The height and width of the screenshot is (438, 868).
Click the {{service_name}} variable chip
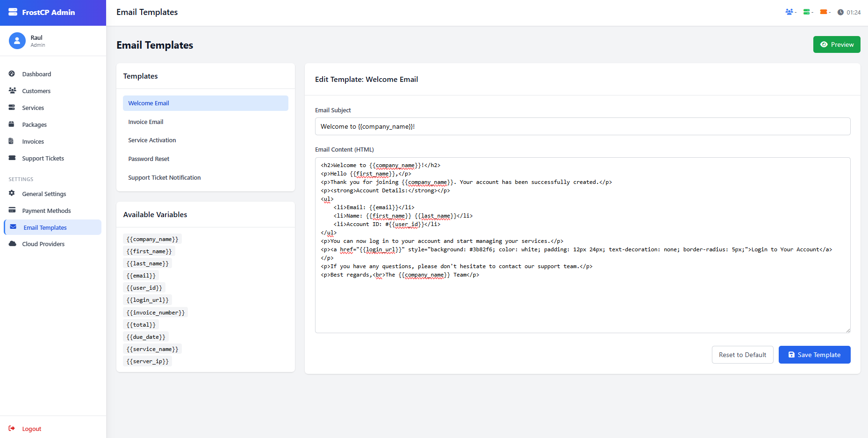tap(152, 349)
